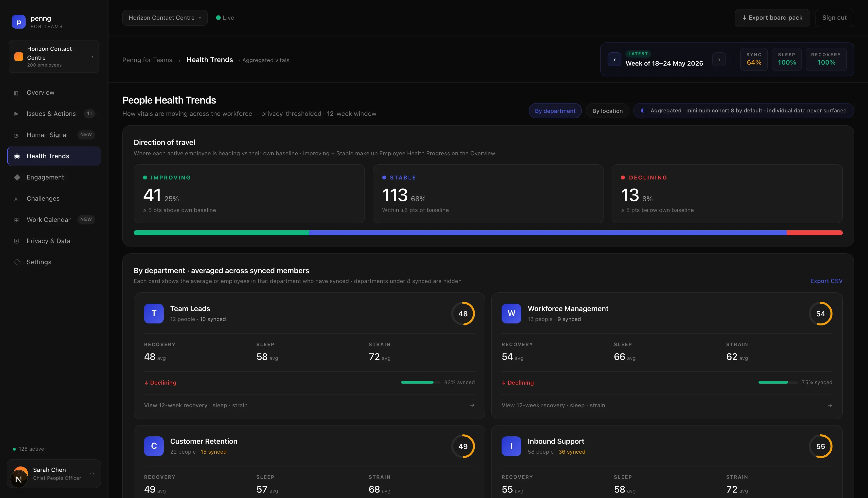This screenshot has width=868, height=498.
Task: Click the Issues & Actions flag icon
Action: point(16,114)
